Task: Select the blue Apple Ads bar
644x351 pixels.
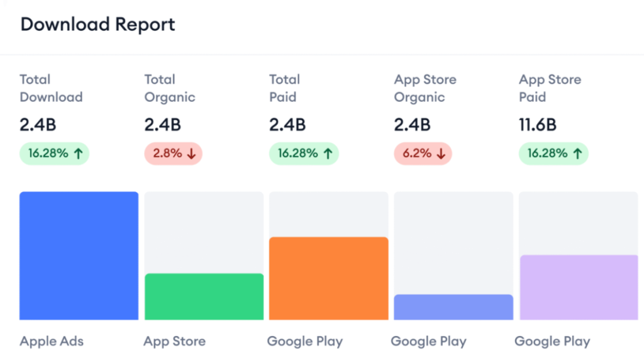Action: [x=79, y=256]
